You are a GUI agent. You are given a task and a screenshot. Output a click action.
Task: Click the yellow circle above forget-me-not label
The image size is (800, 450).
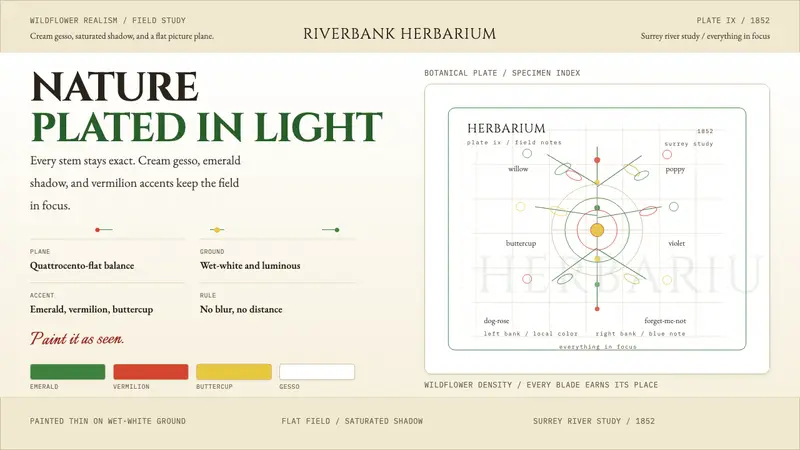pyautogui.click(x=667, y=280)
